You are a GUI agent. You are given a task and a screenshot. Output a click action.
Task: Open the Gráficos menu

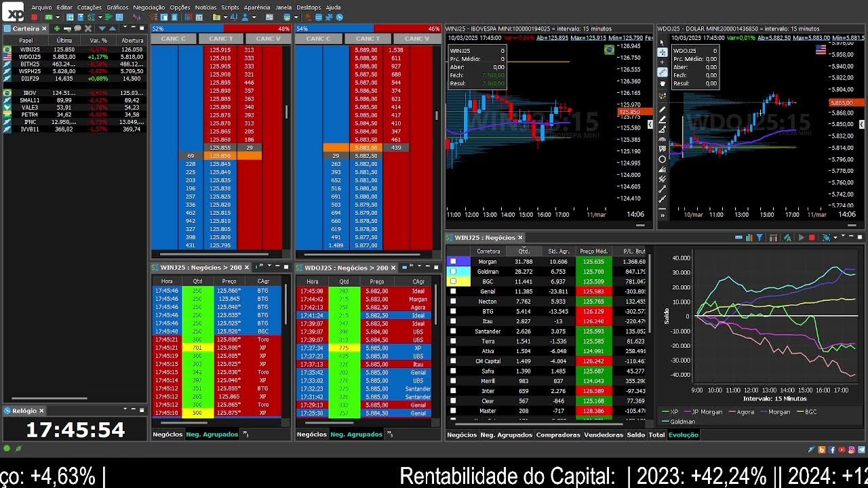pos(117,7)
